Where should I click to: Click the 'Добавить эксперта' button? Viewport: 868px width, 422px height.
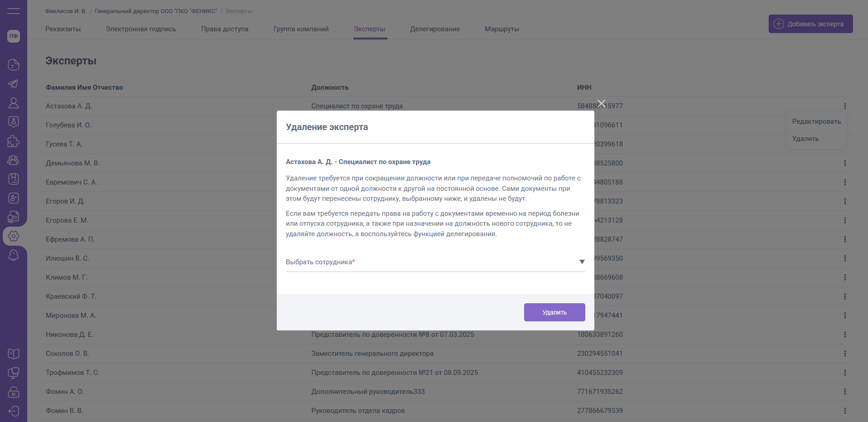tap(810, 24)
